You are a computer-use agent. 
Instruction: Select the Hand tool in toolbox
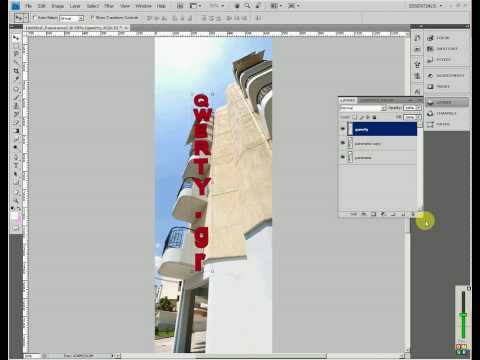coord(16,192)
